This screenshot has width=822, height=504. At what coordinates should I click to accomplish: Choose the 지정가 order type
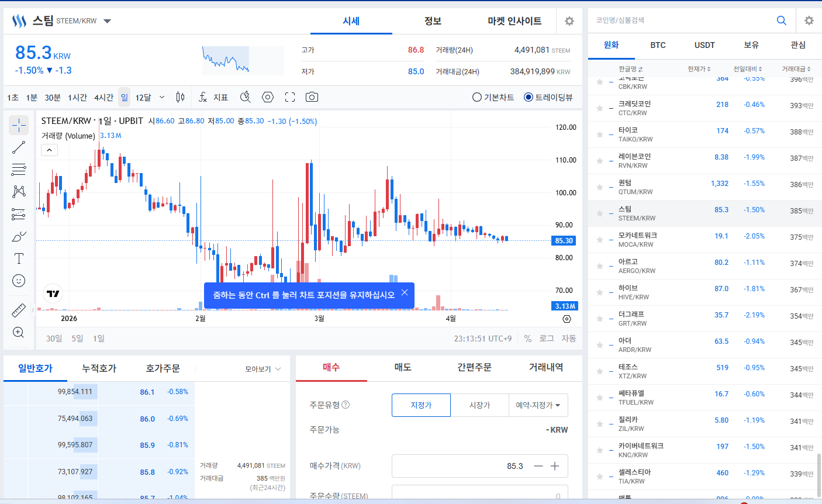pyautogui.click(x=421, y=405)
